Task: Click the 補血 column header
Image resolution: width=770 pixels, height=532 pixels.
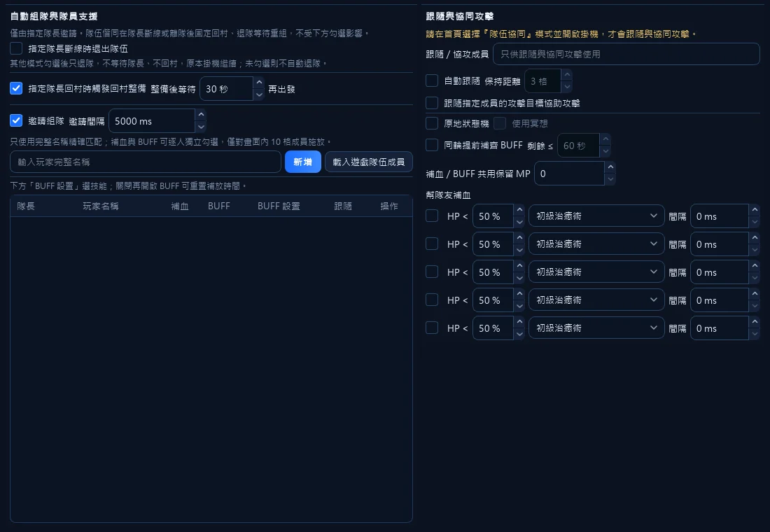Action: pos(180,206)
